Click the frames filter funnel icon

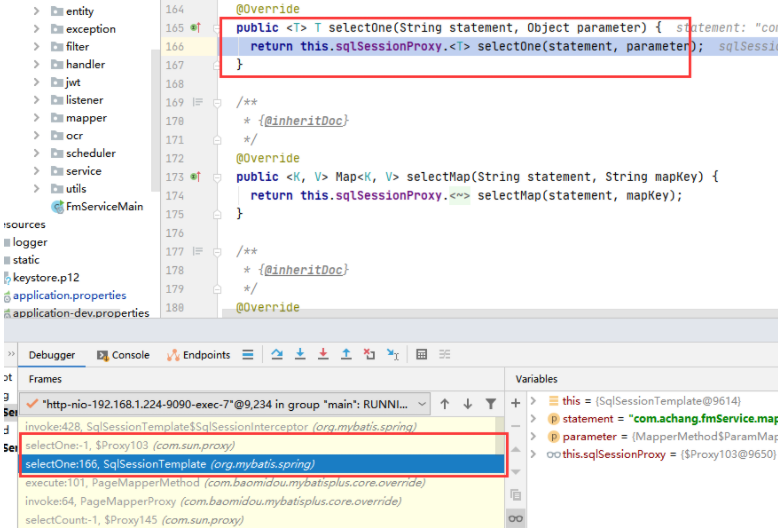tap(490, 404)
